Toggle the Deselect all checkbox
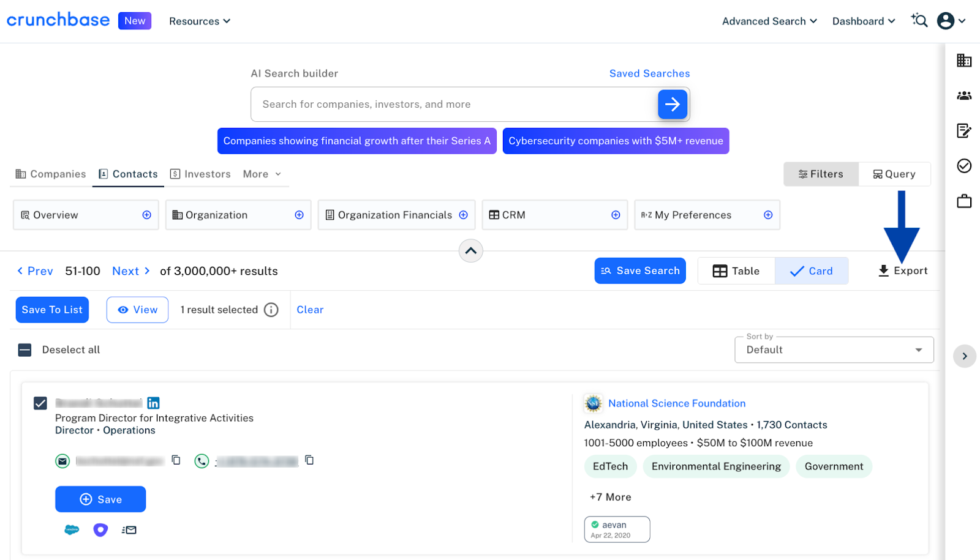 (24, 350)
